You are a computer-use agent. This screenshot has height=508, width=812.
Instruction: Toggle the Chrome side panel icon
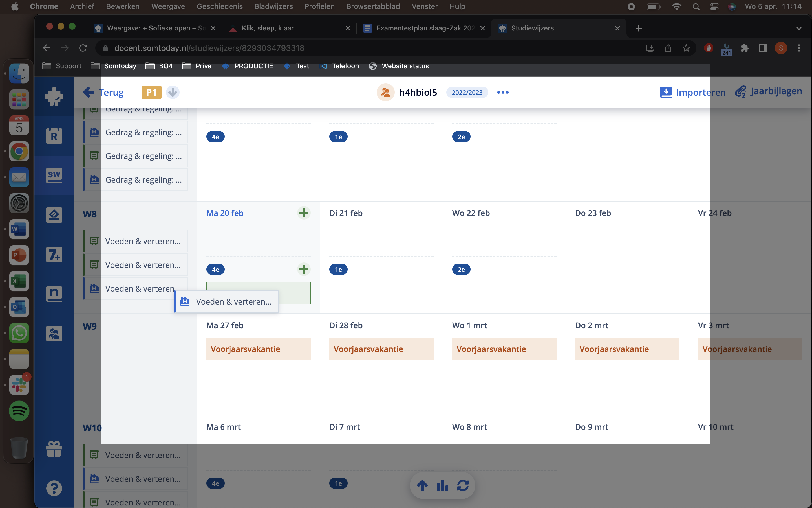(x=763, y=48)
